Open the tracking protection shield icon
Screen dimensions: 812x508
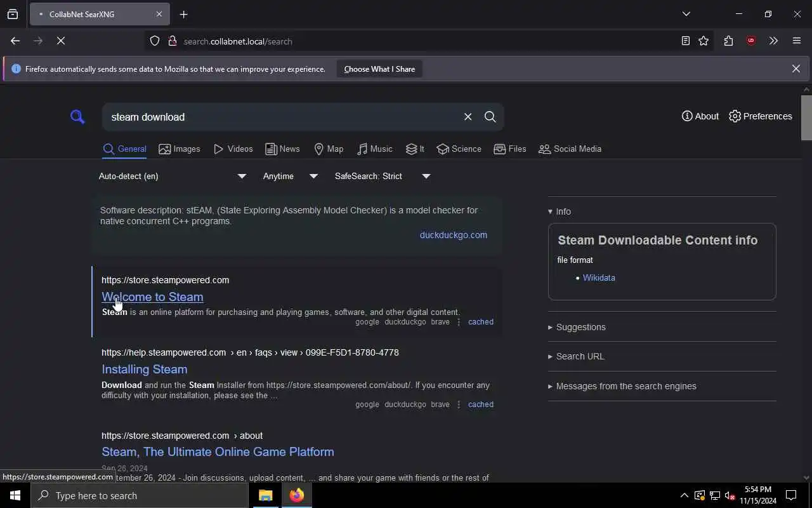(x=155, y=41)
